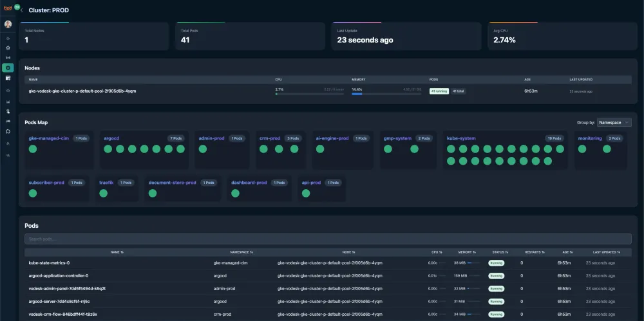This screenshot has height=321, width=644.
Task: Sort pods table by NODE column
Action: (x=348, y=252)
